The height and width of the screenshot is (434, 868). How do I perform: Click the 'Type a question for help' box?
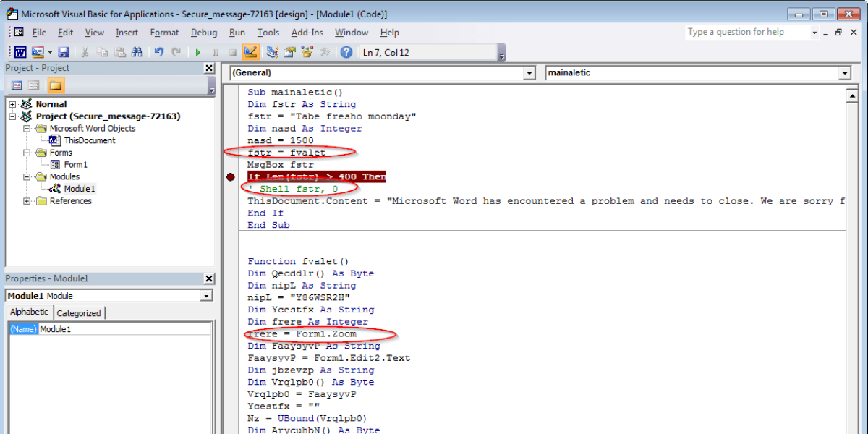(747, 32)
